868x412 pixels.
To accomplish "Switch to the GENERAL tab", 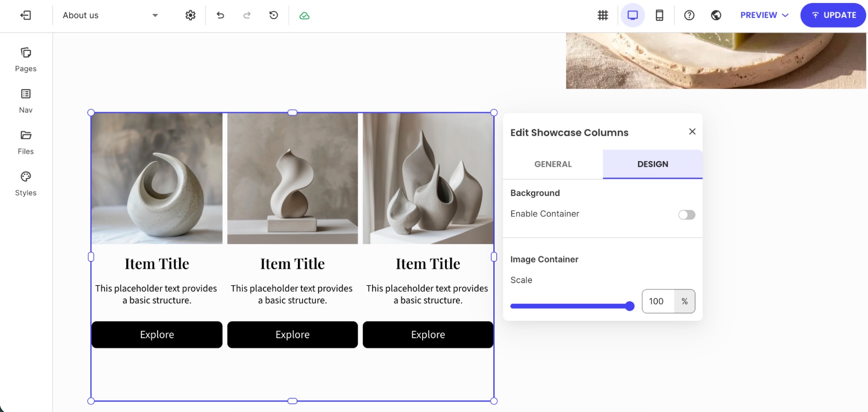I will pyautogui.click(x=553, y=164).
